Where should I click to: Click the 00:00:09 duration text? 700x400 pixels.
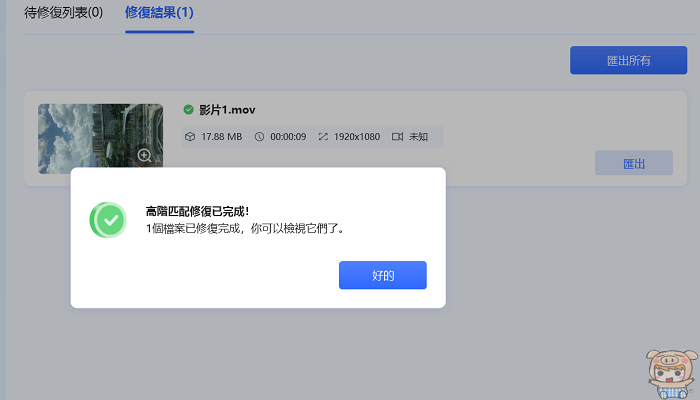click(288, 137)
